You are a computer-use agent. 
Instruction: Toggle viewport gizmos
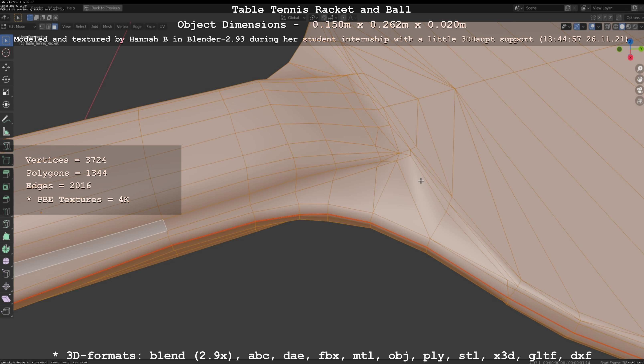tap(576, 26)
